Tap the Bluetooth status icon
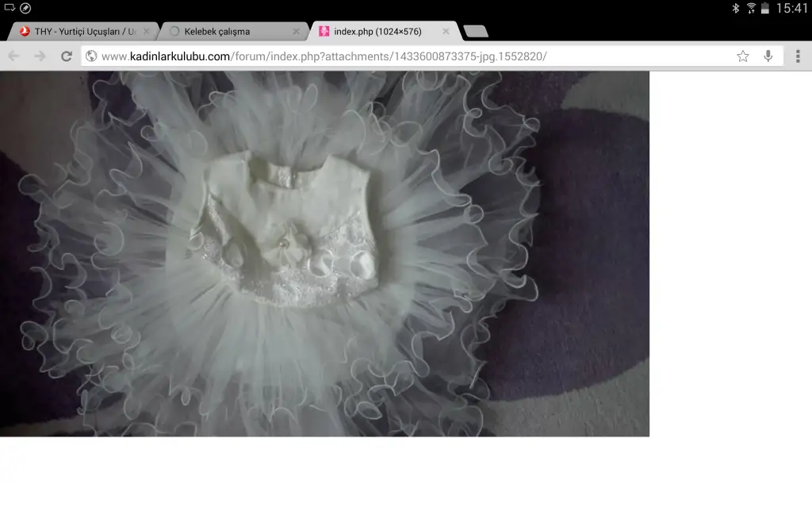 [735, 8]
